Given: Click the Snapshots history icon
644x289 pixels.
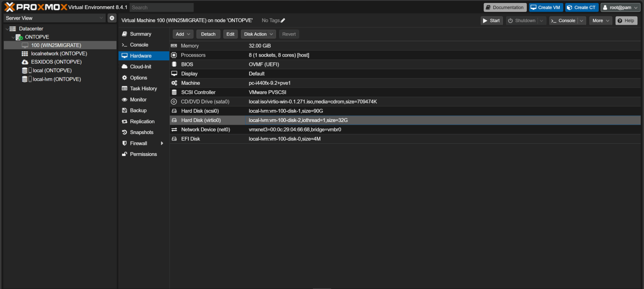Looking at the screenshot, I should [x=124, y=132].
